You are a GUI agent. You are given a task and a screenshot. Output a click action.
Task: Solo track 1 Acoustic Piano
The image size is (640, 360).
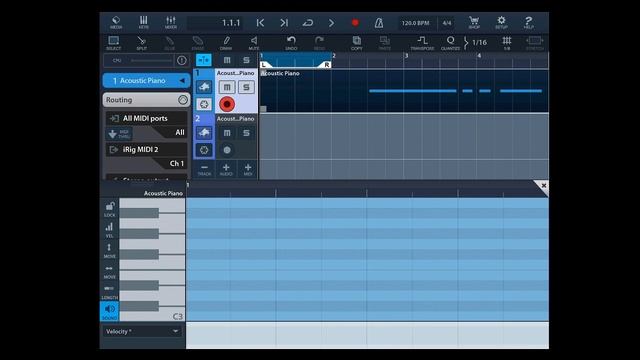pos(246,87)
